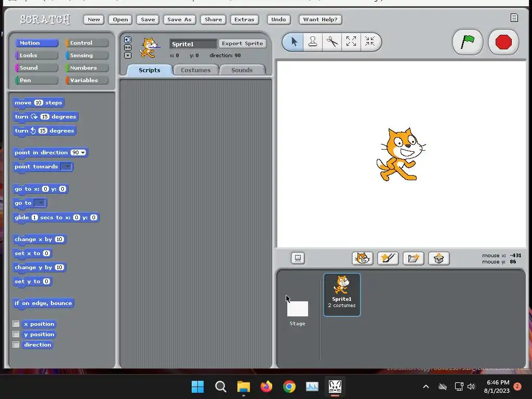The width and height of the screenshot is (532, 399).
Task: Click the Scratch logo
Action: tap(45, 19)
